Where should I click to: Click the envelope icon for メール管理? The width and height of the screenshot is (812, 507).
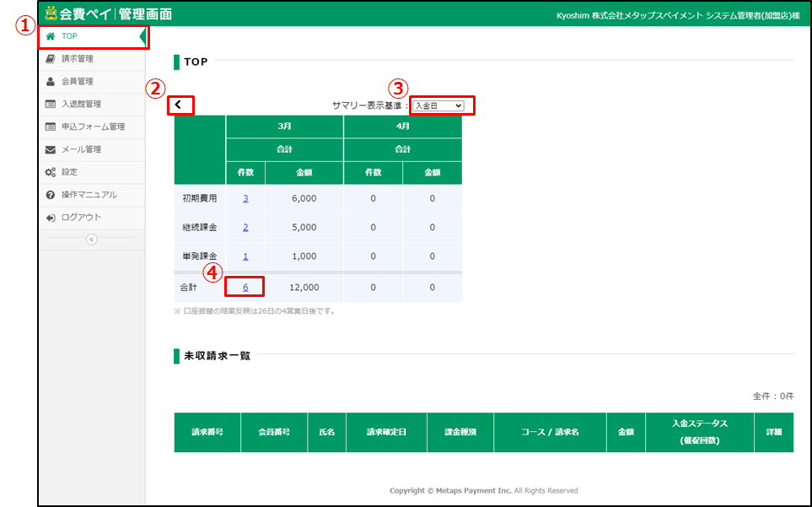51,150
